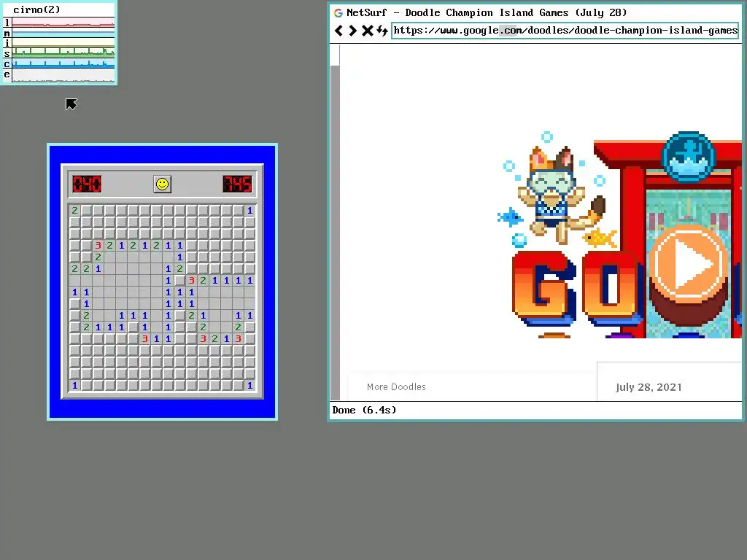Open the More Doodles link
The image size is (747, 560).
coord(396,387)
